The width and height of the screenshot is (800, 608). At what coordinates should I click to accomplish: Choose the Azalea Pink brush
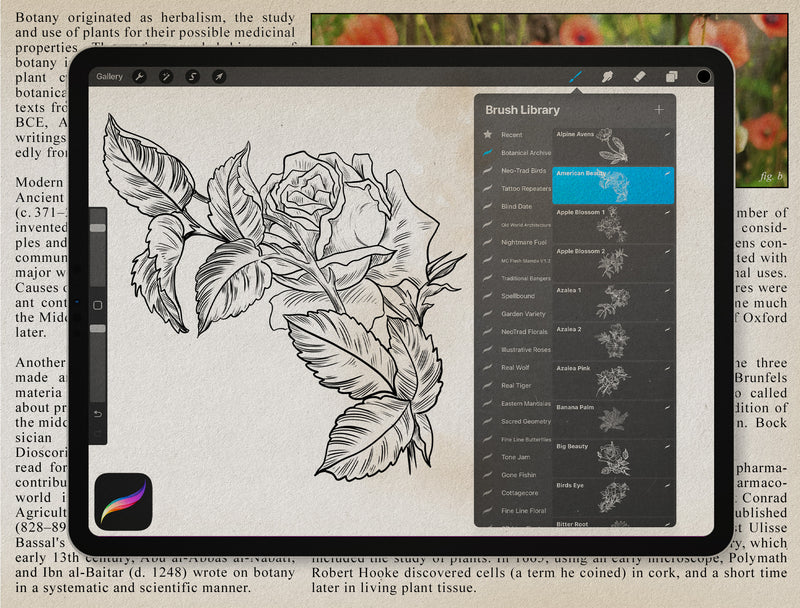coord(613,381)
